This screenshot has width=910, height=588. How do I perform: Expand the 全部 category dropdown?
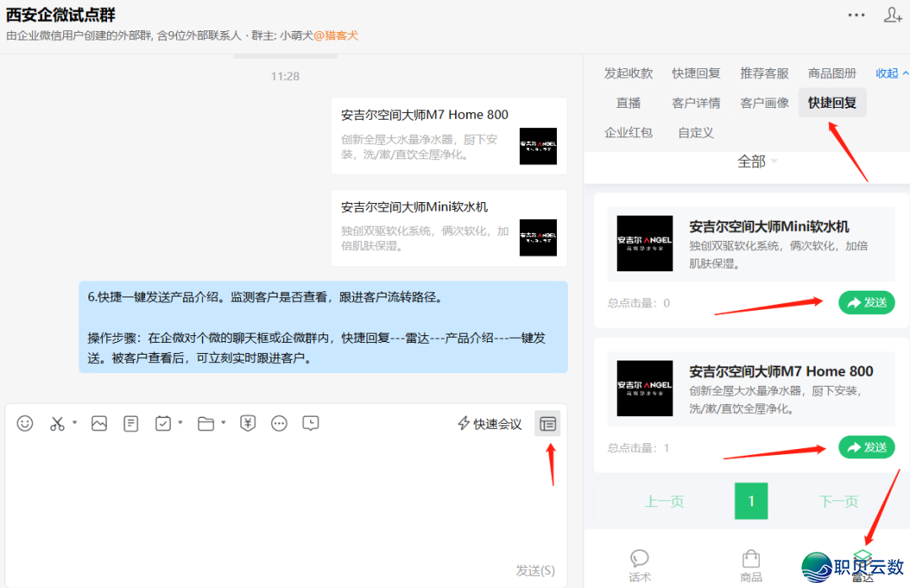757,162
